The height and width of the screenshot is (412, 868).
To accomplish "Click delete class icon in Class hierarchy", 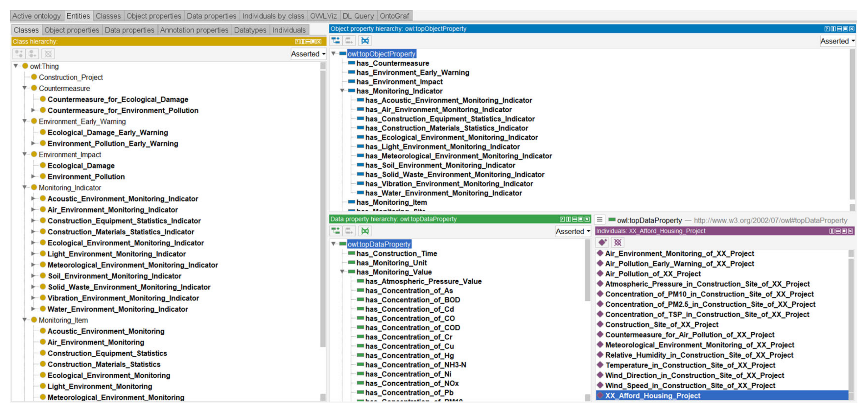I will [48, 54].
